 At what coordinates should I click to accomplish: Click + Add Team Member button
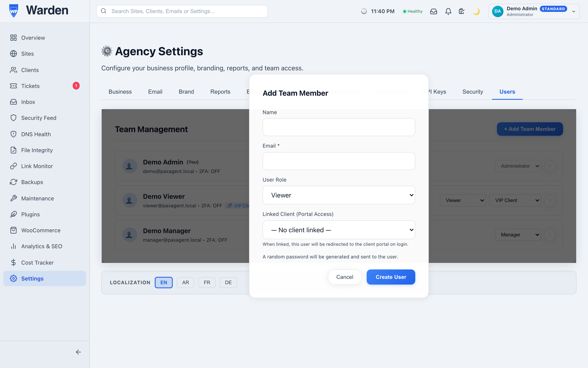pos(530,129)
